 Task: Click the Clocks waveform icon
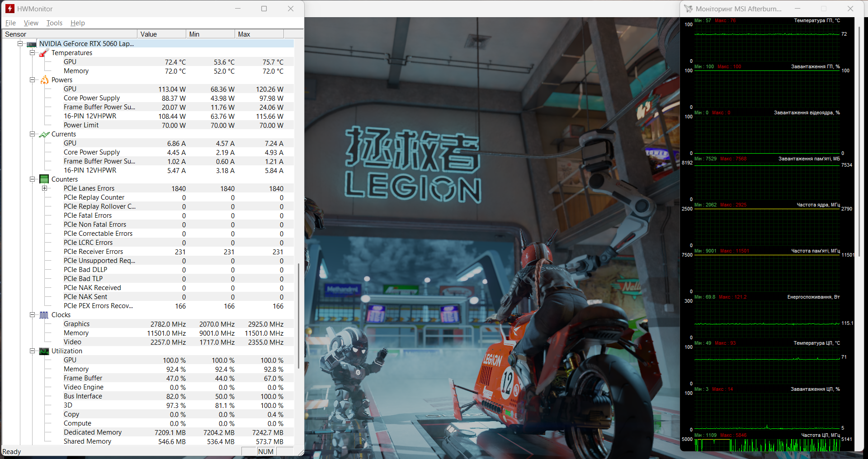point(44,315)
